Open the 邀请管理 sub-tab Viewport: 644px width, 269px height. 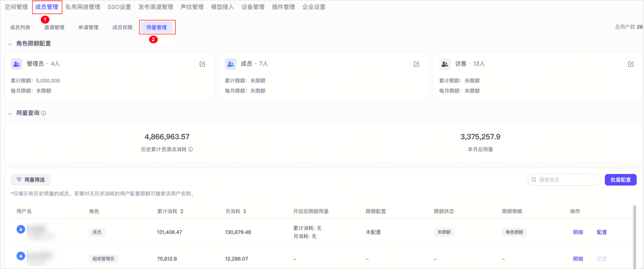(54, 27)
